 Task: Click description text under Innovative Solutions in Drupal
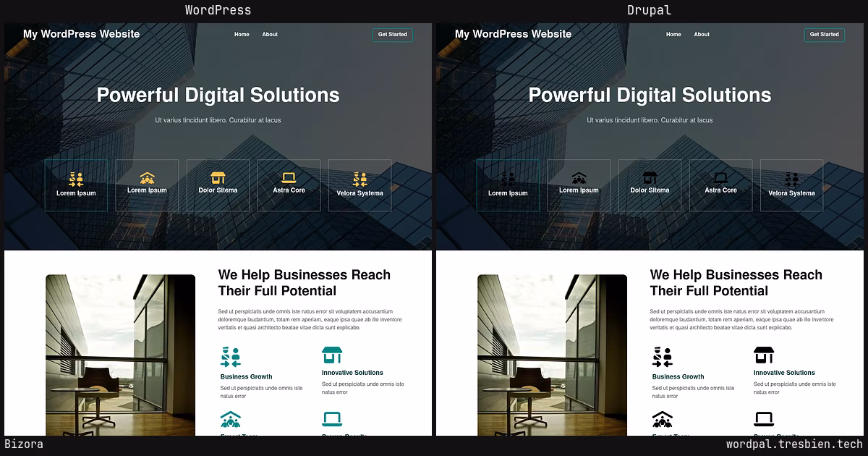pos(794,388)
